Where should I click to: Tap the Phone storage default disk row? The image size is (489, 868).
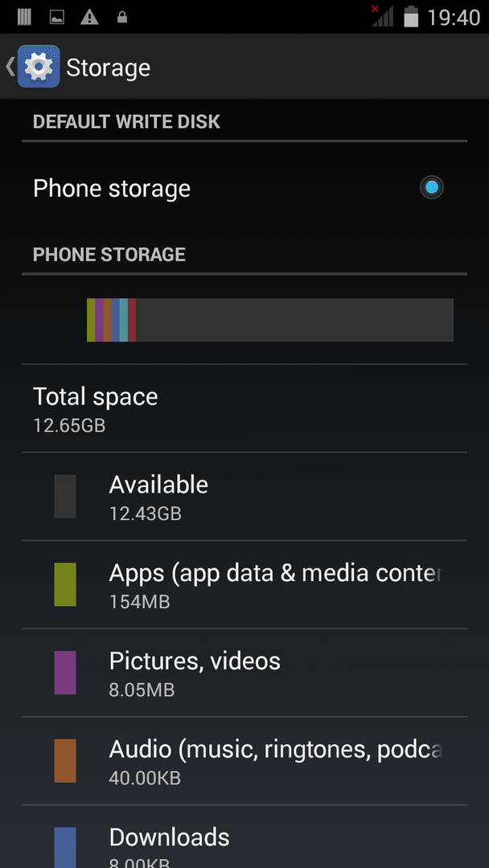(x=244, y=188)
